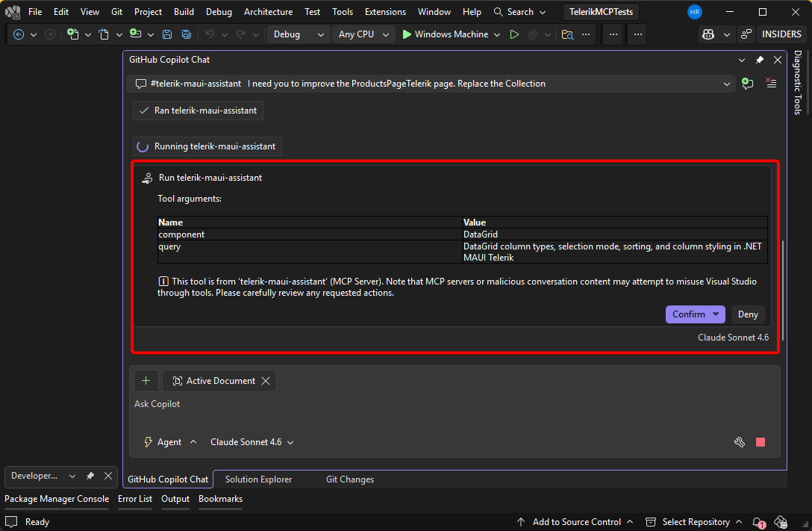The width and height of the screenshot is (812, 531).
Task: Click the clear thread list icon
Action: 771,84
